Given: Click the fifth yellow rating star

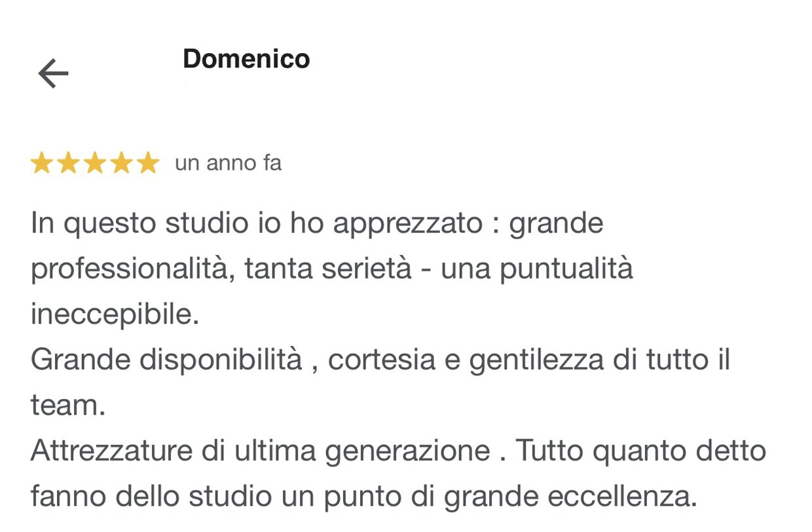Looking at the screenshot, I should click(148, 163).
